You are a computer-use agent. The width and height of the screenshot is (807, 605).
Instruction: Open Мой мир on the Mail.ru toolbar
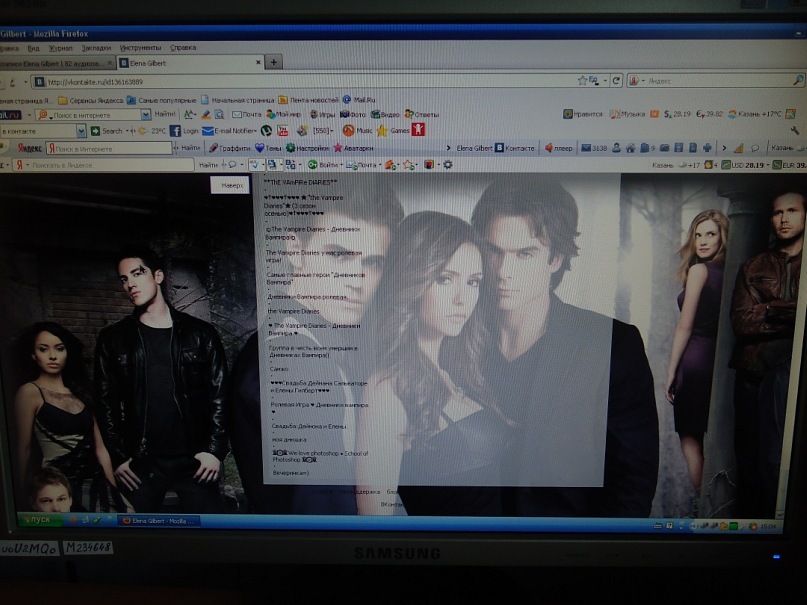[284, 114]
